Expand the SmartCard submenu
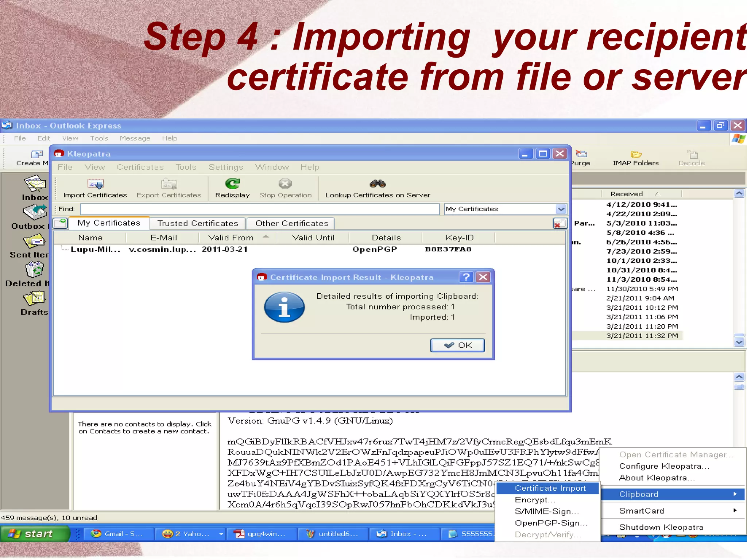The width and height of the screenshot is (747, 560). [673, 511]
